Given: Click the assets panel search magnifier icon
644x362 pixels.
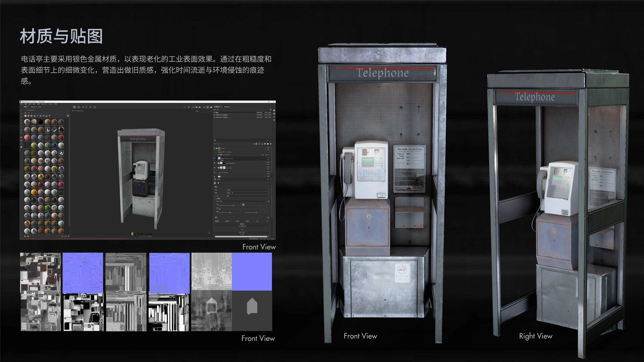Looking at the screenshot, I should tap(25, 113).
